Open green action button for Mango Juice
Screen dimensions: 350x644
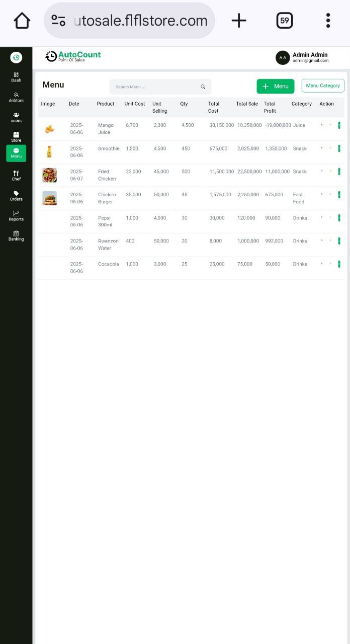coord(339,125)
